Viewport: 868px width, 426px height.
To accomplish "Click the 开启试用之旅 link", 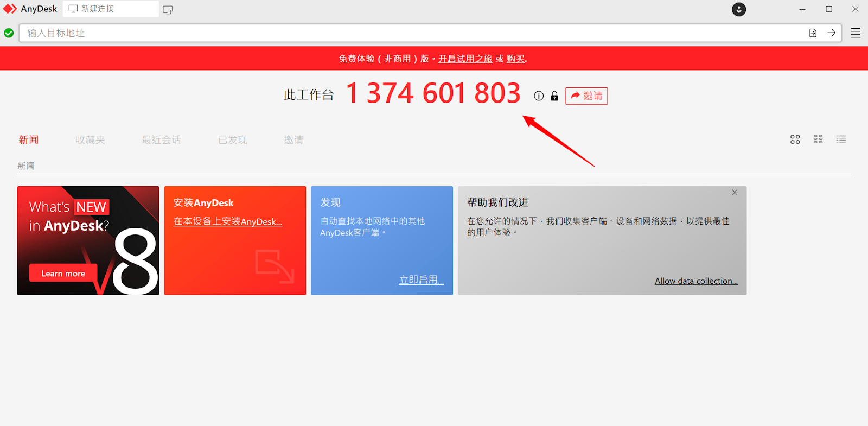I will pyautogui.click(x=465, y=59).
